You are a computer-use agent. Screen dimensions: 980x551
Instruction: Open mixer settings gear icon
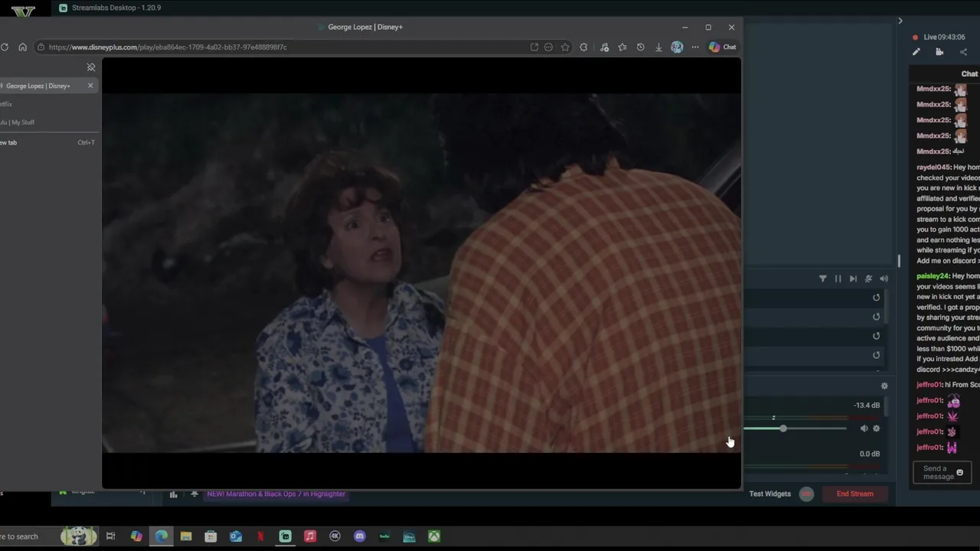884,386
